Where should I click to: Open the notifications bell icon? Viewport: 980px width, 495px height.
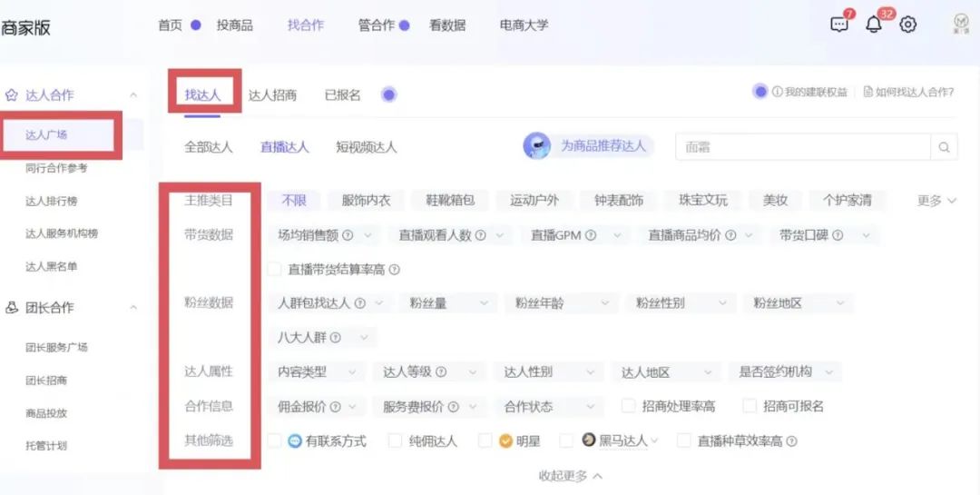click(x=873, y=25)
